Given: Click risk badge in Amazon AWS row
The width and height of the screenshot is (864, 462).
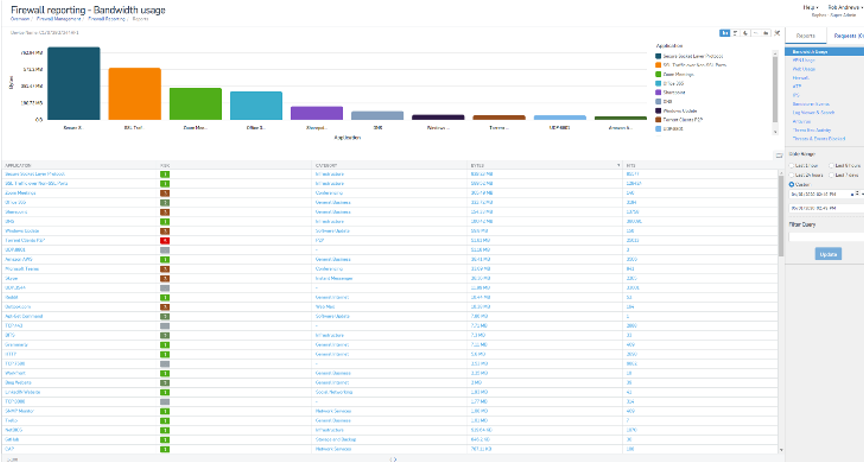Looking at the screenshot, I should pos(164,260).
